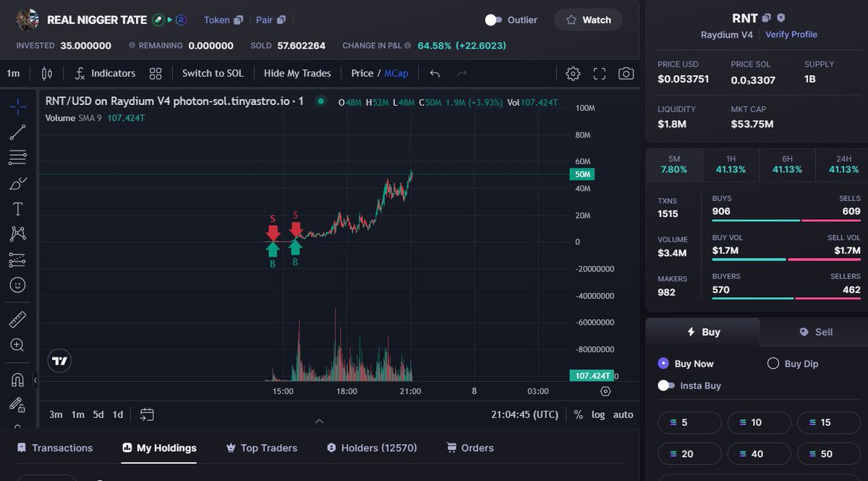Select the ruler measure tool
The height and width of the screenshot is (481, 868).
pyautogui.click(x=18, y=319)
